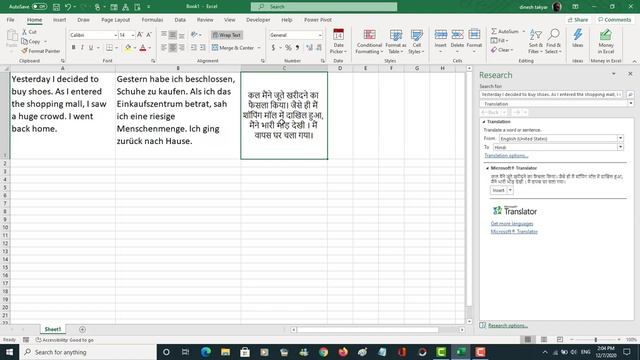This screenshot has width=640, height=360.
Task: Toggle Middle Align vertical alignment
Action: 173,35
